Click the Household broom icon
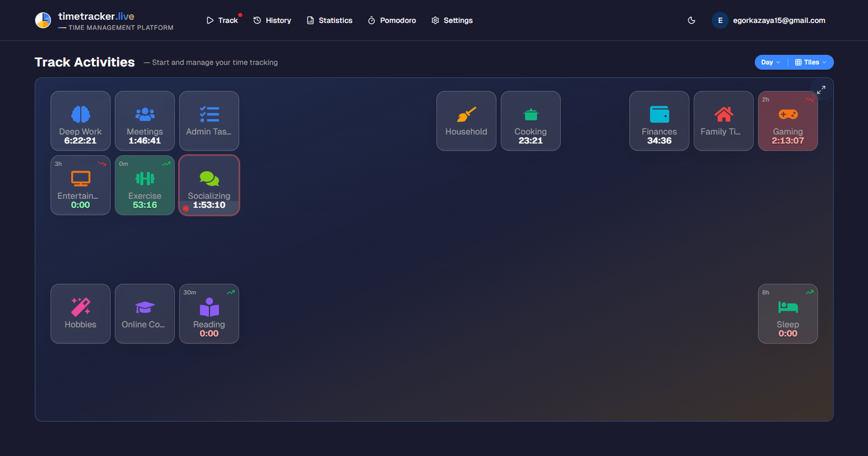The height and width of the screenshot is (456, 868). coord(466,114)
